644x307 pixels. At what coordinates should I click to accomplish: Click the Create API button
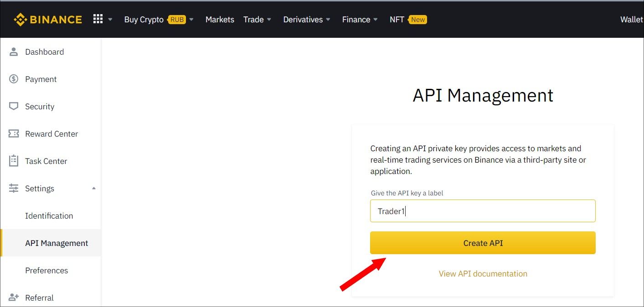(x=483, y=243)
